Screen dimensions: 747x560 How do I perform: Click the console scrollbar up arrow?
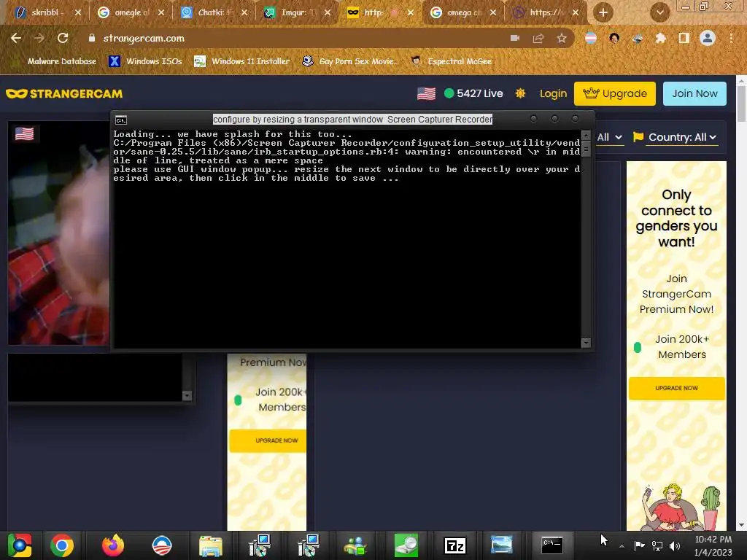coord(586,135)
